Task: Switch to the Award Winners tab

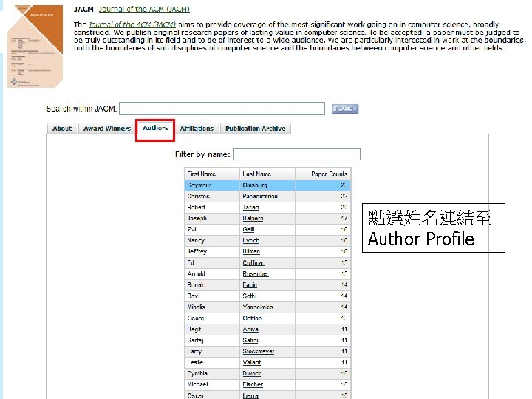Action: click(107, 129)
